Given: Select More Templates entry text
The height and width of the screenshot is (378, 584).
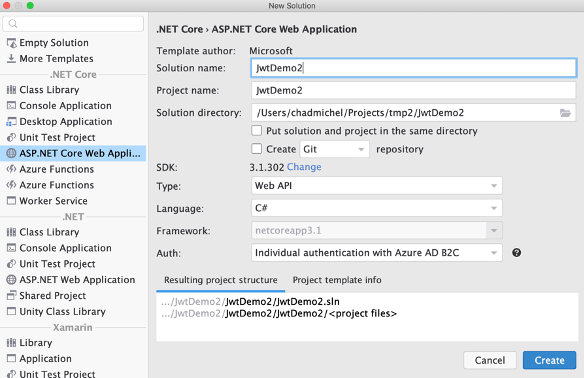Looking at the screenshot, I should 56,58.
